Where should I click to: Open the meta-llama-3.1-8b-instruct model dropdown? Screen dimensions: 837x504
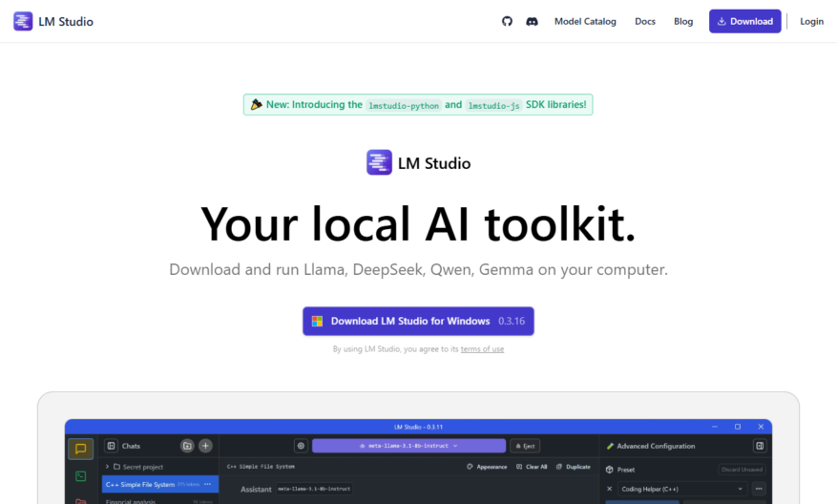408,446
